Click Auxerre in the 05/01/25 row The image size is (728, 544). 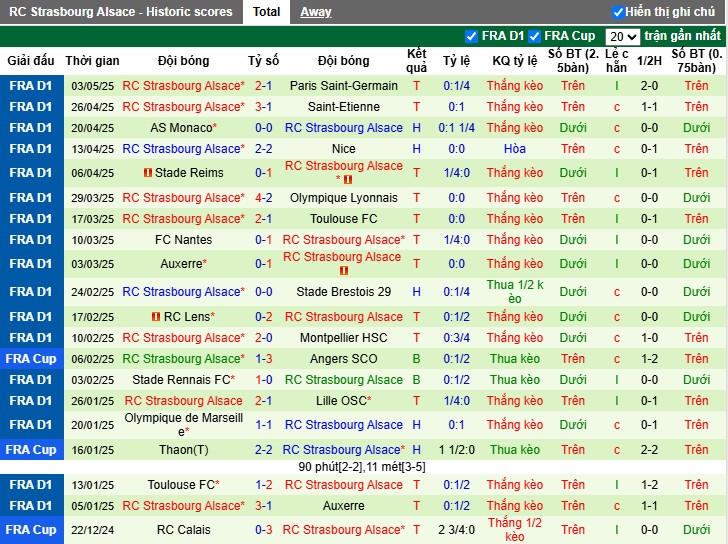click(x=344, y=506)
